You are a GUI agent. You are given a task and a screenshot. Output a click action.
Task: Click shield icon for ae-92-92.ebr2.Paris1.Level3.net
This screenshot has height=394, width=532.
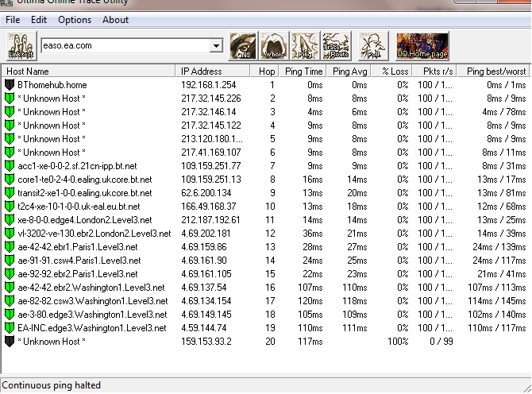[x=10, y=274]
